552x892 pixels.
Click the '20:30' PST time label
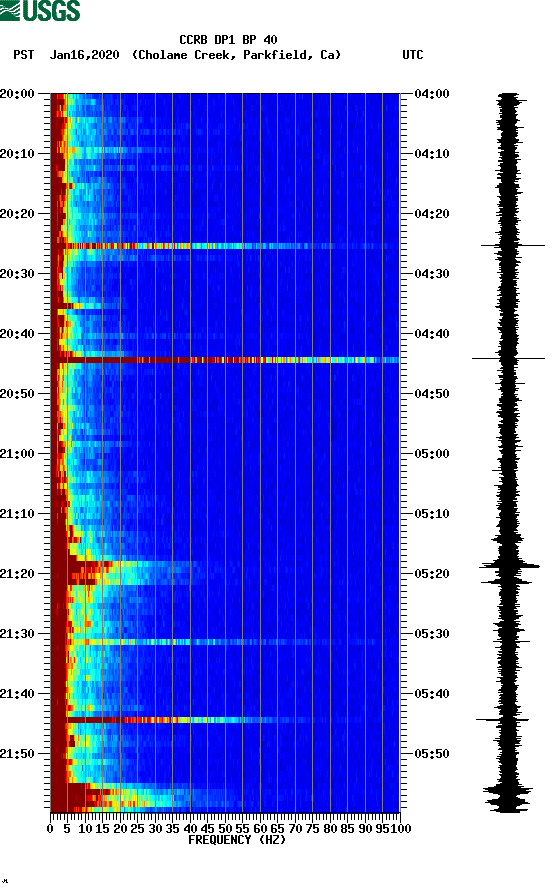17,274
